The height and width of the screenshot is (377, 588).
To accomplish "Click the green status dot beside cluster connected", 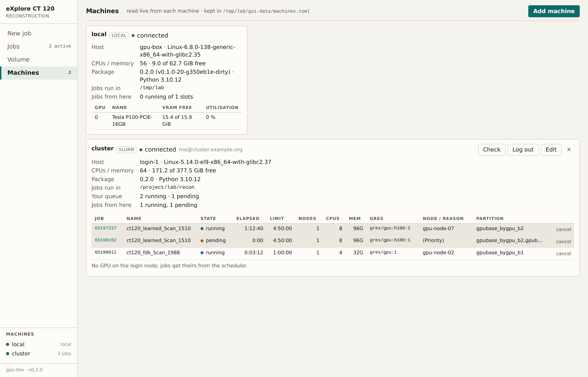I will pyautogui.click(x=141, y=150).
